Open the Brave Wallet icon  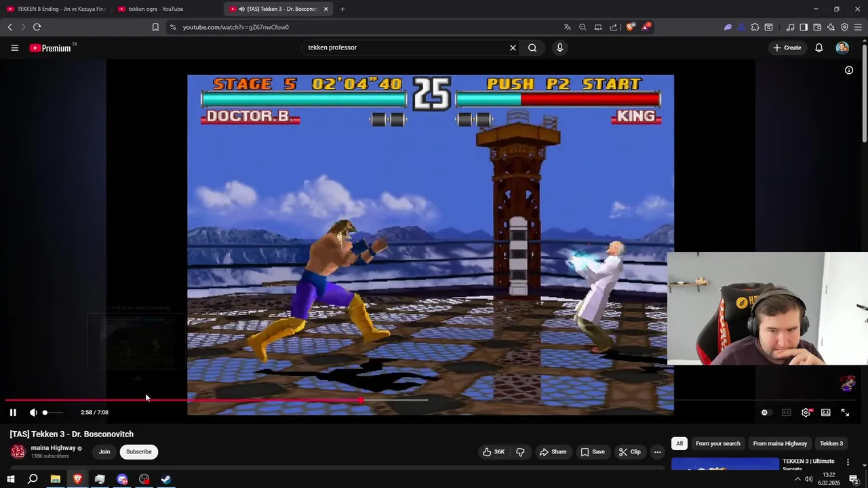(817, 27)
